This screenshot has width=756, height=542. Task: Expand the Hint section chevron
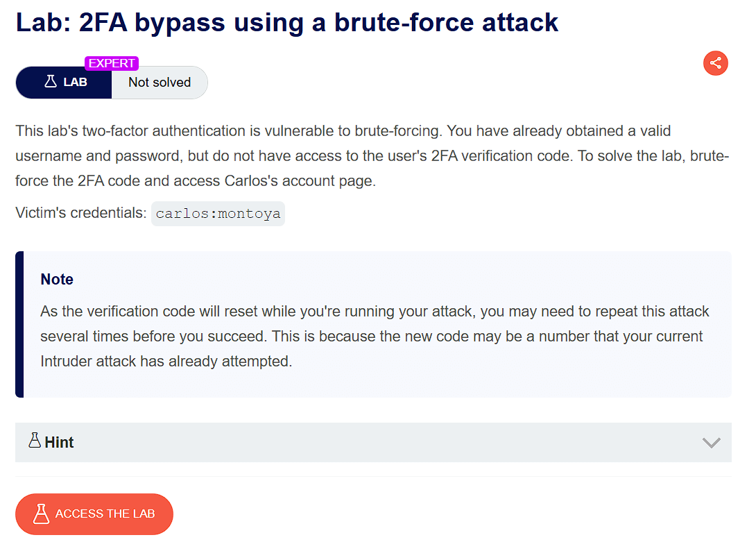(711, 442)
